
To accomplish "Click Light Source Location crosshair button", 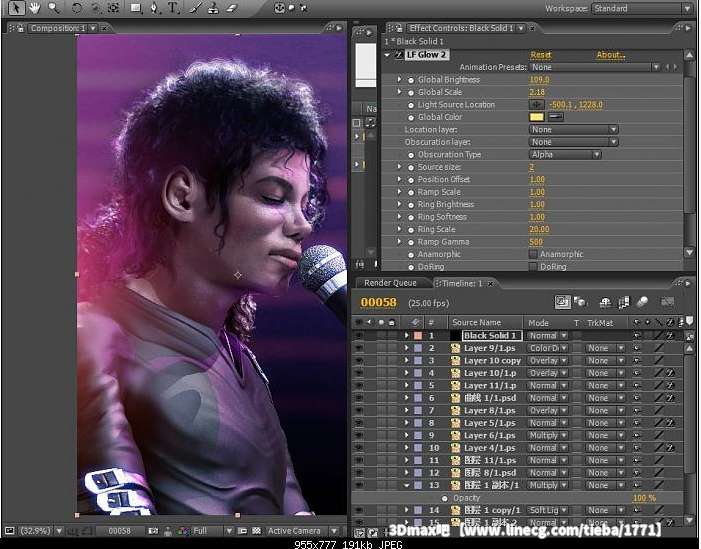I will click(536, 105).
